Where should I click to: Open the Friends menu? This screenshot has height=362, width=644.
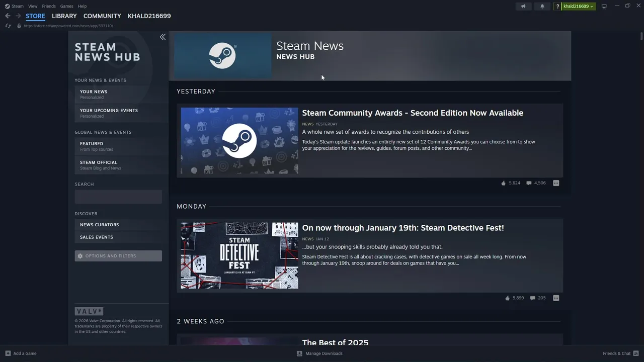click(x=49, y=6)
